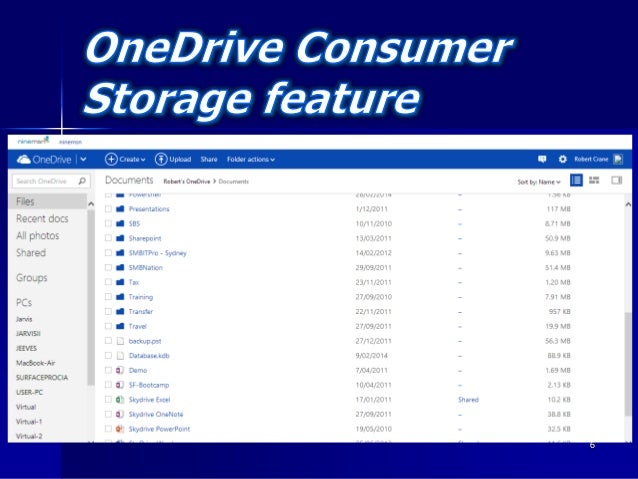Click the Travel folder icon
The height and width of the screenshot is (479, 638).
click(x=120, y=326)
